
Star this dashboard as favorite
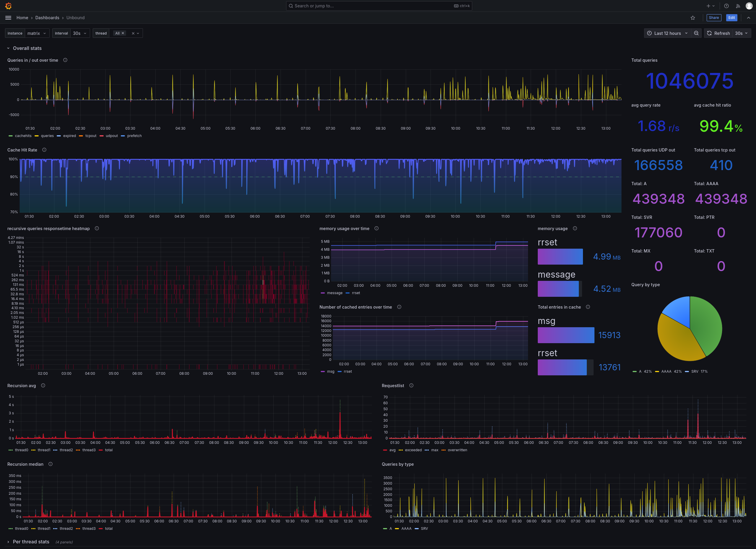point(693,18)
